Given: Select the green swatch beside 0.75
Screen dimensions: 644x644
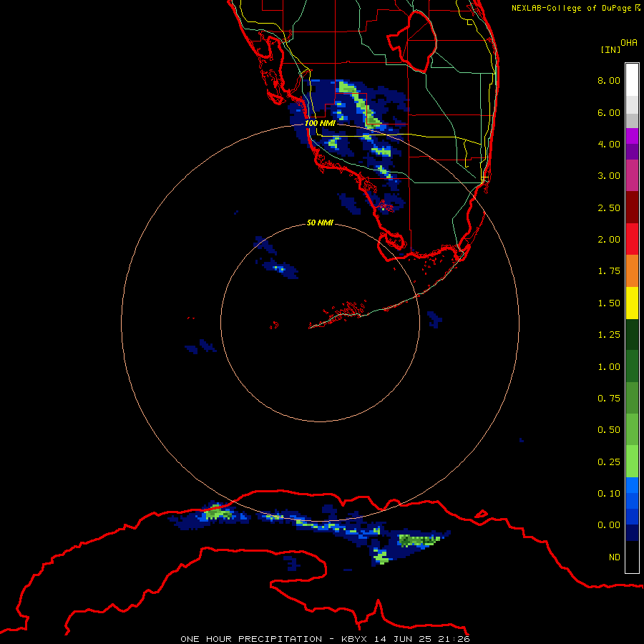Looking at the screenshot, I should pos(632,398).
